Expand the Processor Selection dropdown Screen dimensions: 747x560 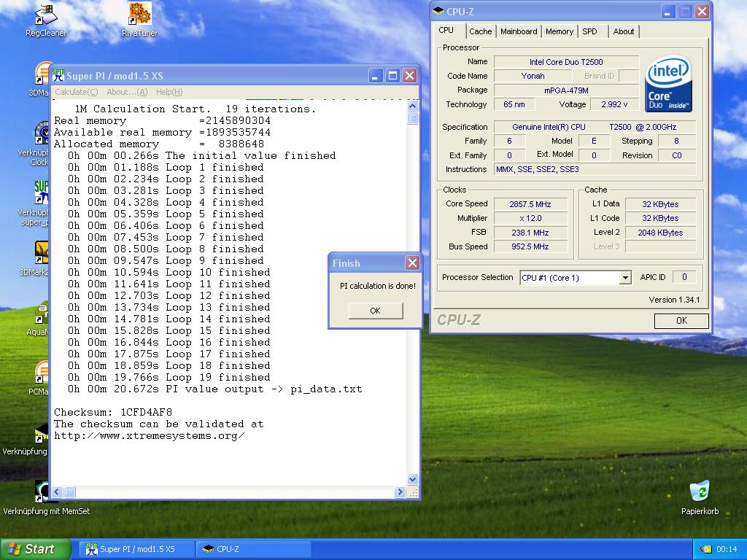(625, 278)
